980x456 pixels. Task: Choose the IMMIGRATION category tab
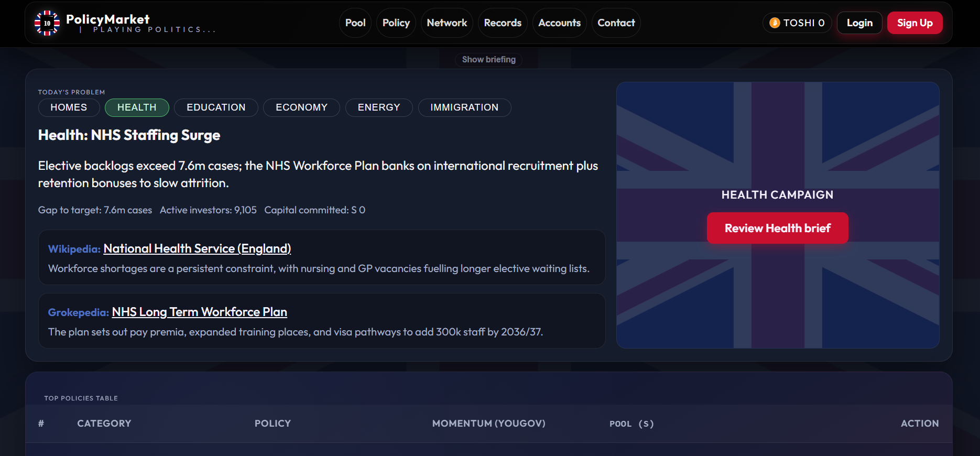(464, 107)
